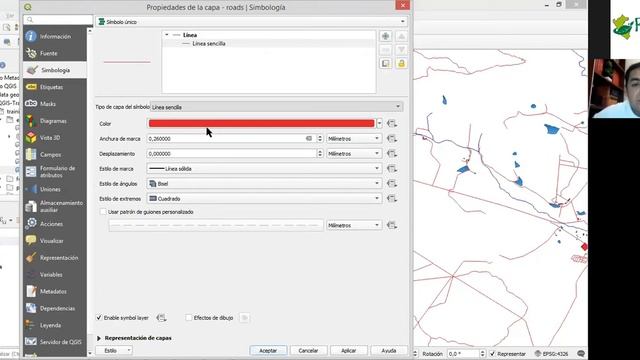The width and height of the screenshot is (640, 360).
Task: Open dash pattern Milímetros units dropdown
Action: [354, 225]
